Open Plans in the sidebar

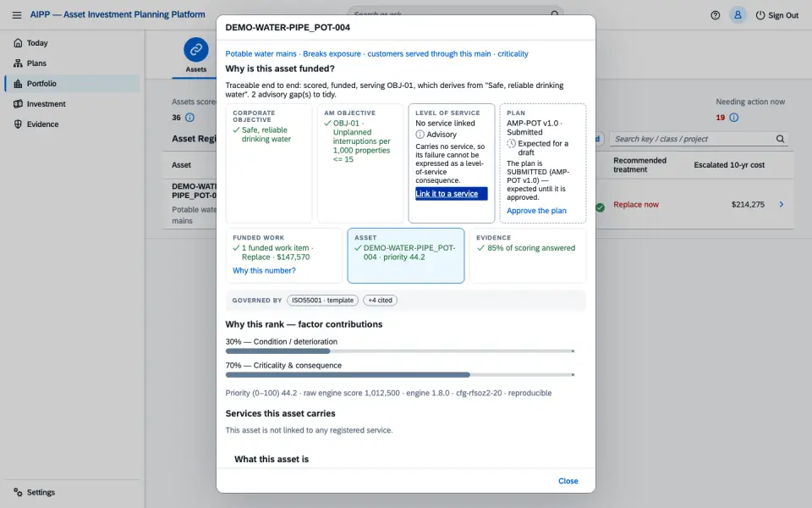pos(73,63)
